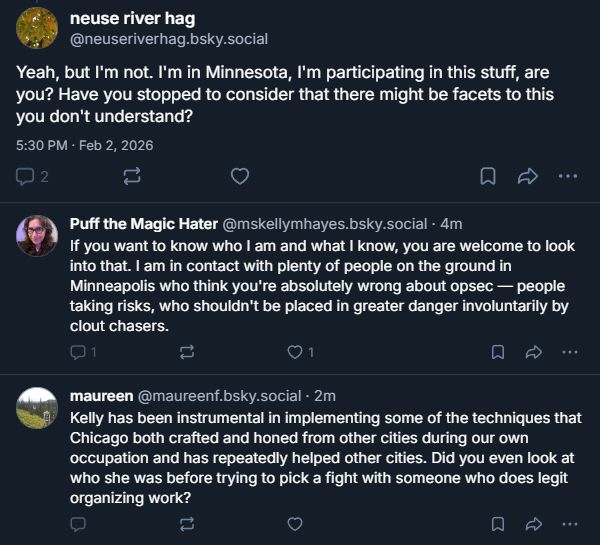Like the neuse river hag post
Screen dimensions: 600x545
click(x=240, y=176)
